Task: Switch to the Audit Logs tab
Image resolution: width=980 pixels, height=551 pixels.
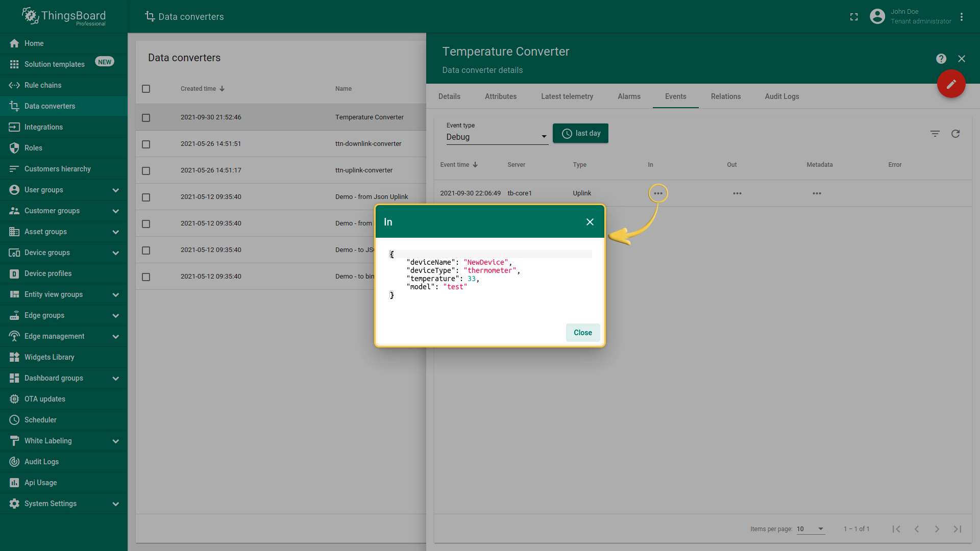Action: (x=781, y=96)
